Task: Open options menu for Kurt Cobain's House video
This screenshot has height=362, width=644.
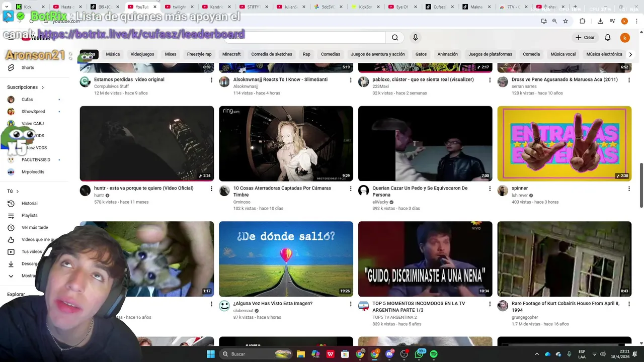Action: [x=629, y=304]
